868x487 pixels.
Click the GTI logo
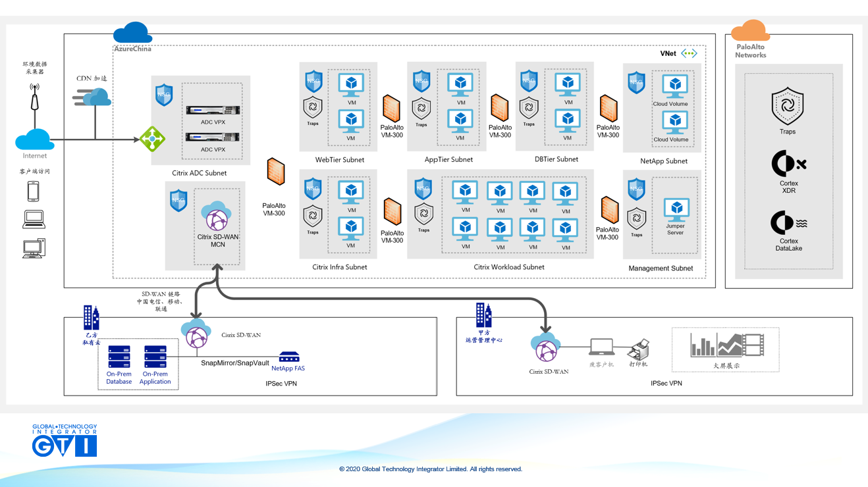pyautogui.click(x=65, y=441)
